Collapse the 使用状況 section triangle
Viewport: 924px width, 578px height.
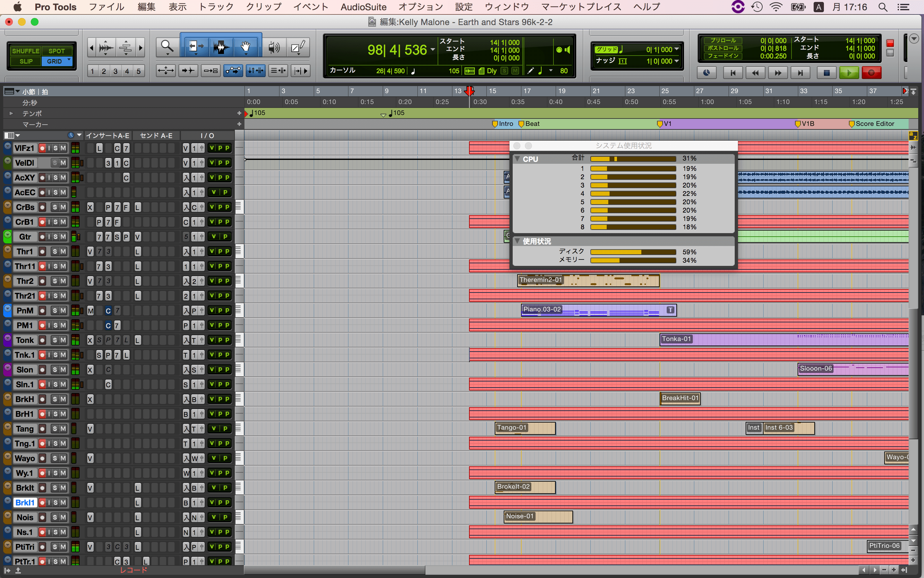(x=518, y=241)
